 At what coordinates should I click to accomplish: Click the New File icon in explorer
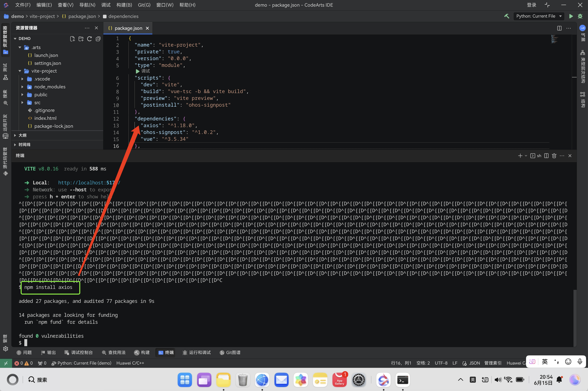72,39
